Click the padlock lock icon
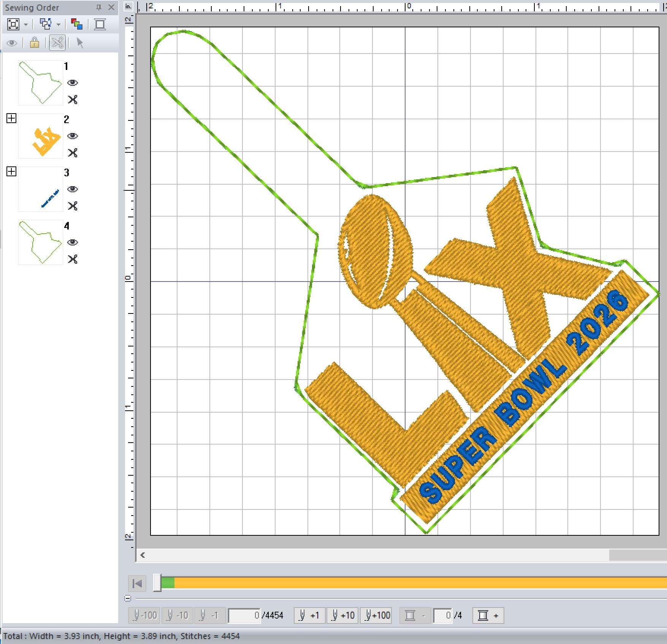667x644 pixels. coord(35,43)
